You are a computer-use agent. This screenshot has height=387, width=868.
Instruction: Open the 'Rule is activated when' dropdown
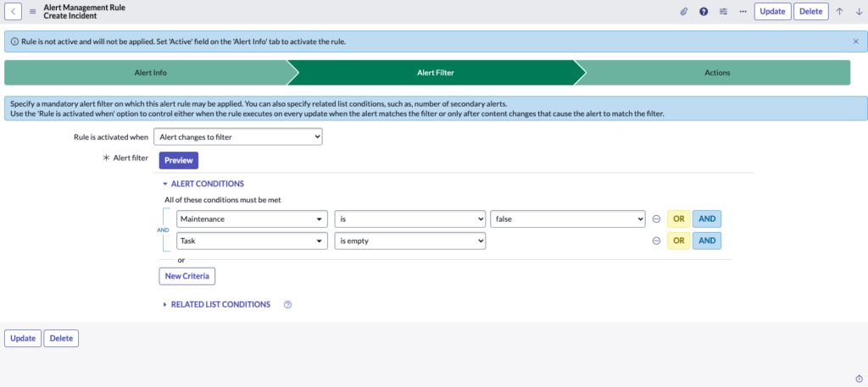point(238,136)
